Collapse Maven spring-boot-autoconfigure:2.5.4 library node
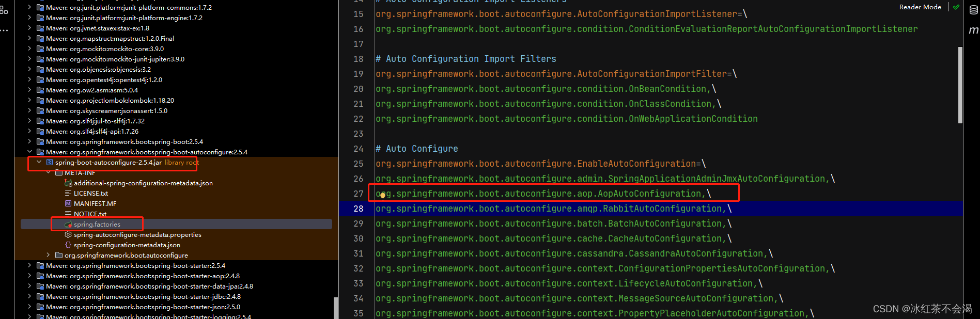 click(29, 152)
